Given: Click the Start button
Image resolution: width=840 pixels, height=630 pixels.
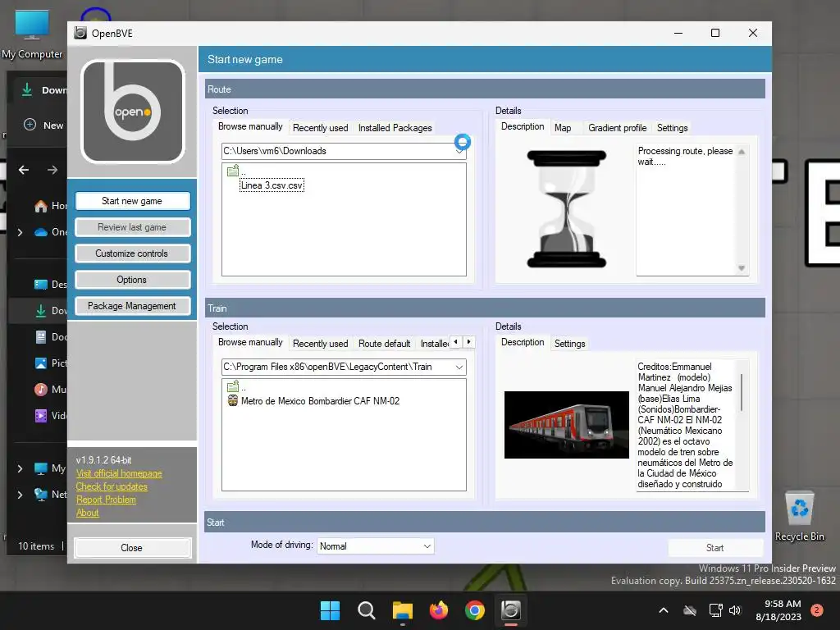Looking at the screenshot, I should [715, 547].
